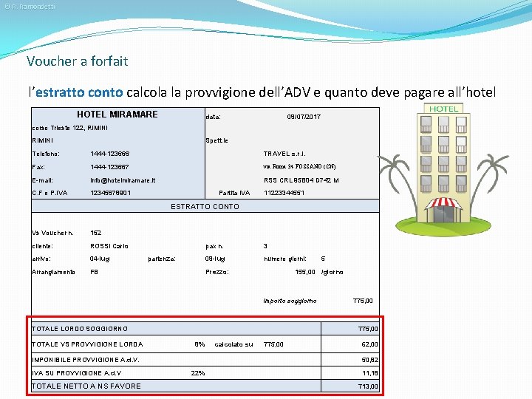Click the taxable commission value 50,82
Screen dimensions: 532x399
[370, 360]
